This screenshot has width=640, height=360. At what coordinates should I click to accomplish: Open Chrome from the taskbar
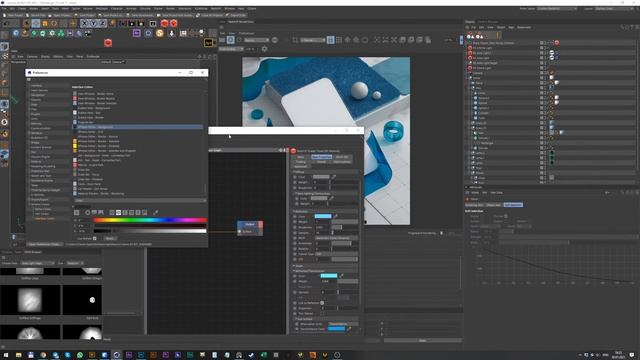click(x=43, y=355)
